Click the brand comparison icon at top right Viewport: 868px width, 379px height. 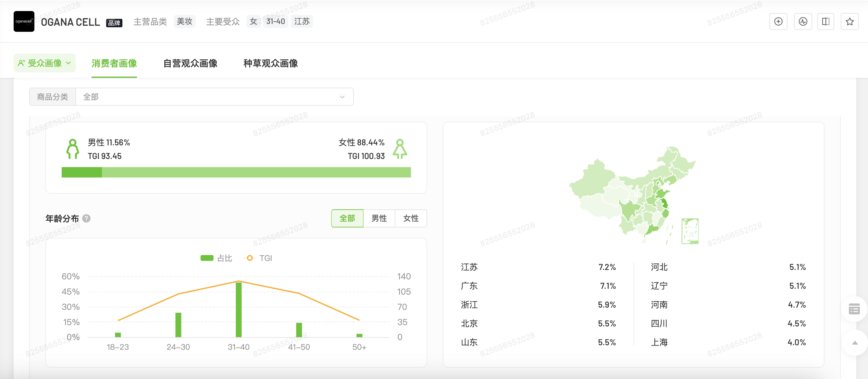(826, 21)
